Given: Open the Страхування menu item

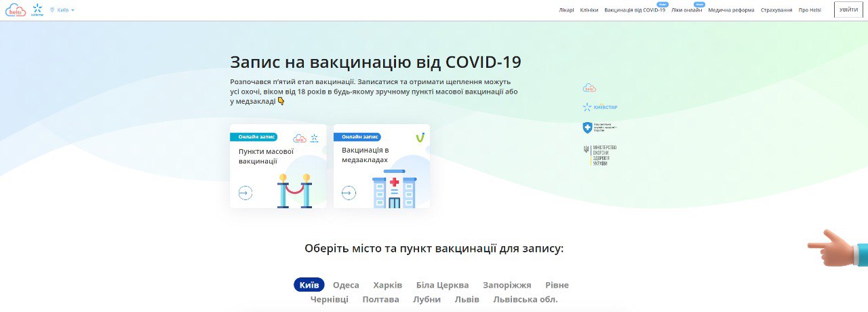Looking at the screenshot, I should (x=776, y=10).
